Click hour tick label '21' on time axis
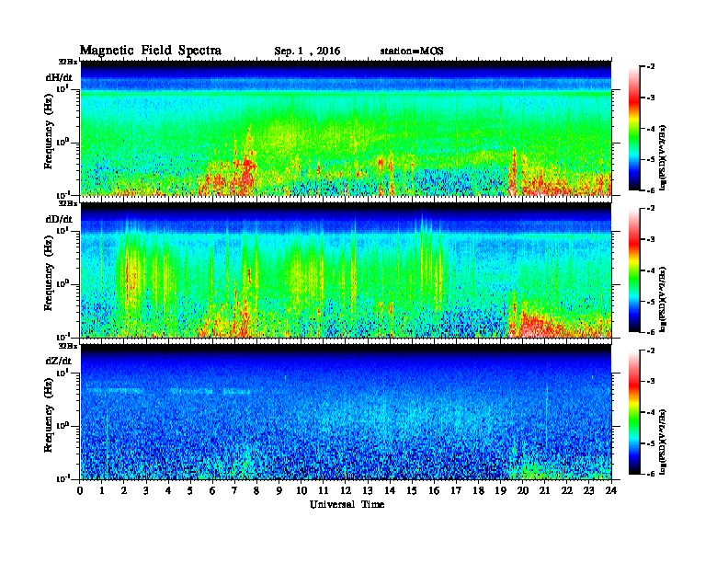The width and height of the screenshot is (728, 563). (x=544, y=490)
